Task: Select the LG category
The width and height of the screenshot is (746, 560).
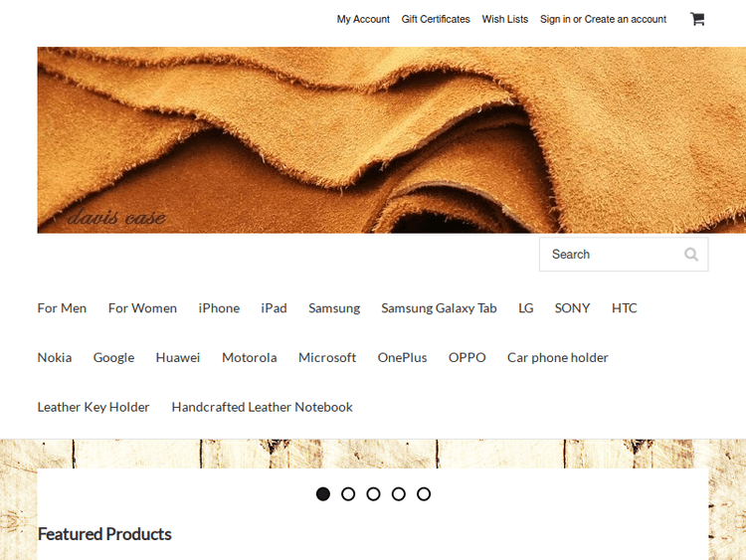Action: [526, 308]
